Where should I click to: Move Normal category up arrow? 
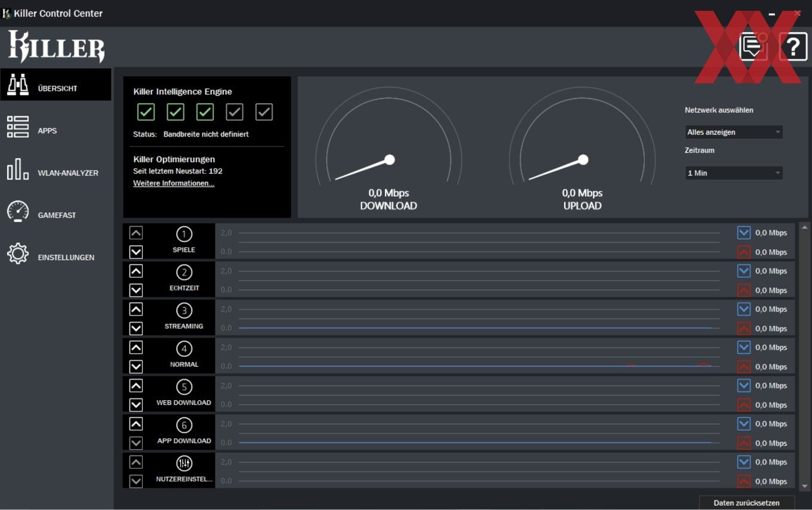pyautogui.click(x=136, y=347)
